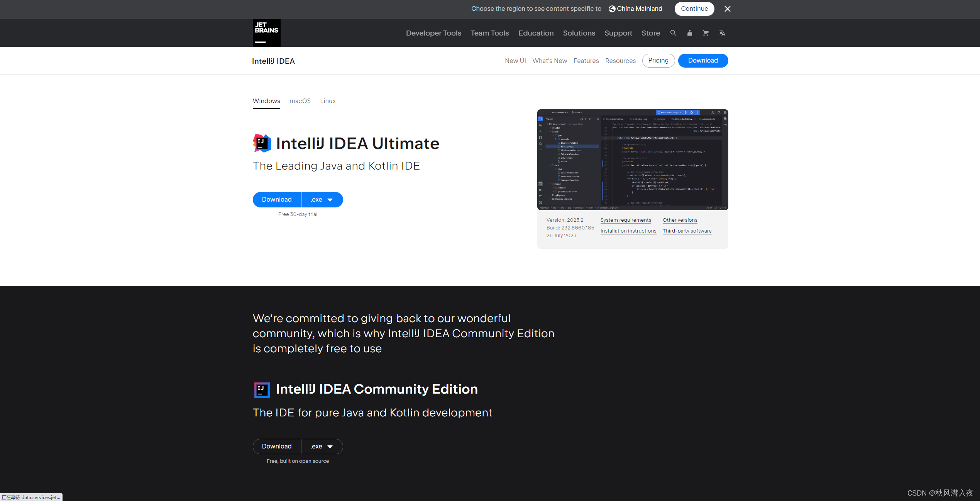The height and width of the screenshot is (501, 980).
Task: Click the IntelliJ IDEA Community Edition icon
Action: click(262, 390)
